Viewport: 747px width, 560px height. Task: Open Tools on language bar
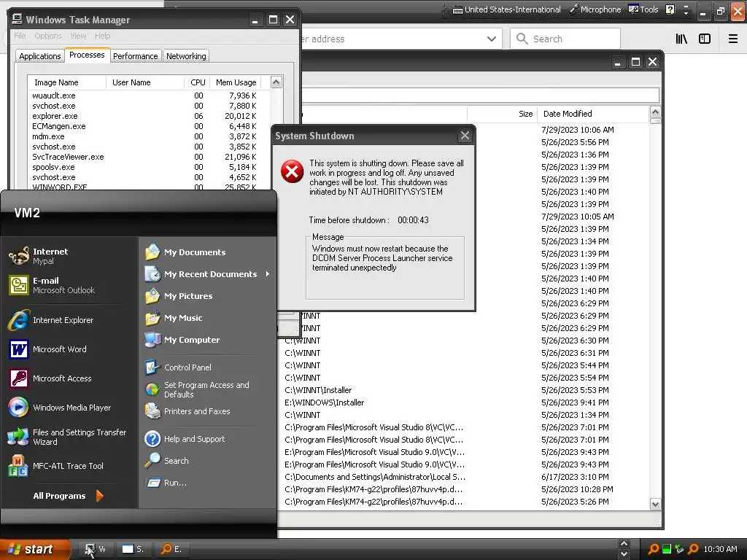click(643, 9)
